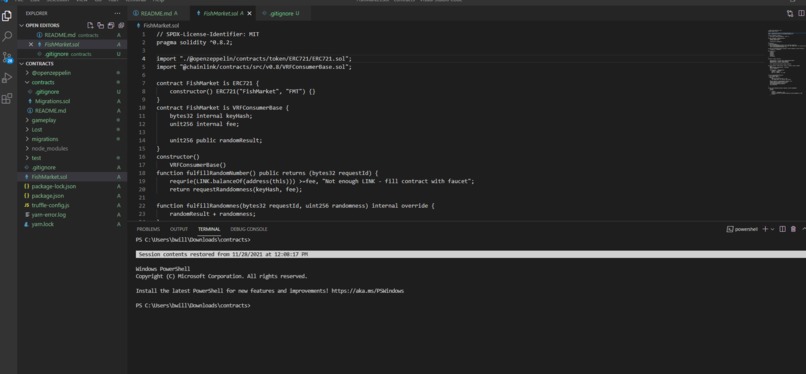Split the terminal panel
This screenshot has height=374, width=806.
[x=782, y=229]
